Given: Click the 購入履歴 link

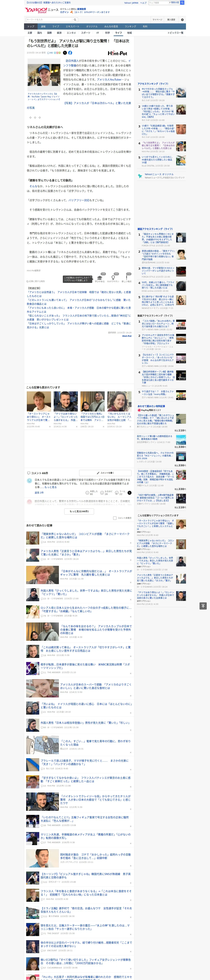Looking at the screenshot, I should point(171,20).
